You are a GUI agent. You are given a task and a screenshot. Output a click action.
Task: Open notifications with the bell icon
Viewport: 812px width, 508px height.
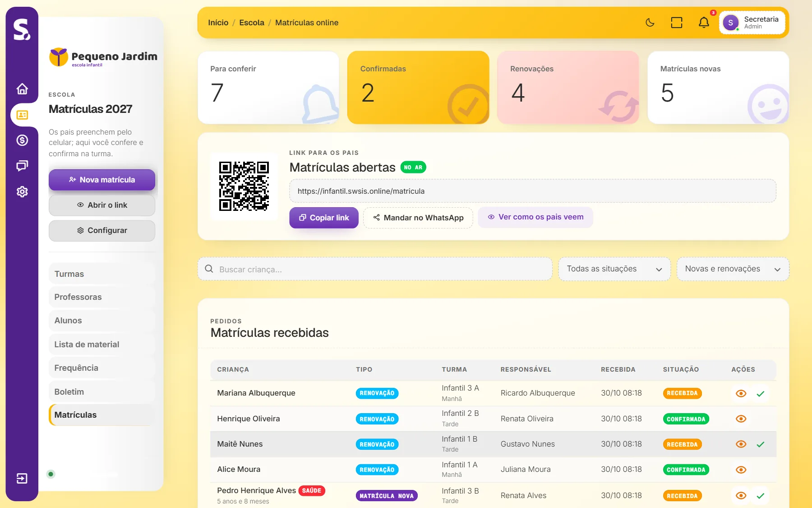pyautogui.click(x=704, y=23)
